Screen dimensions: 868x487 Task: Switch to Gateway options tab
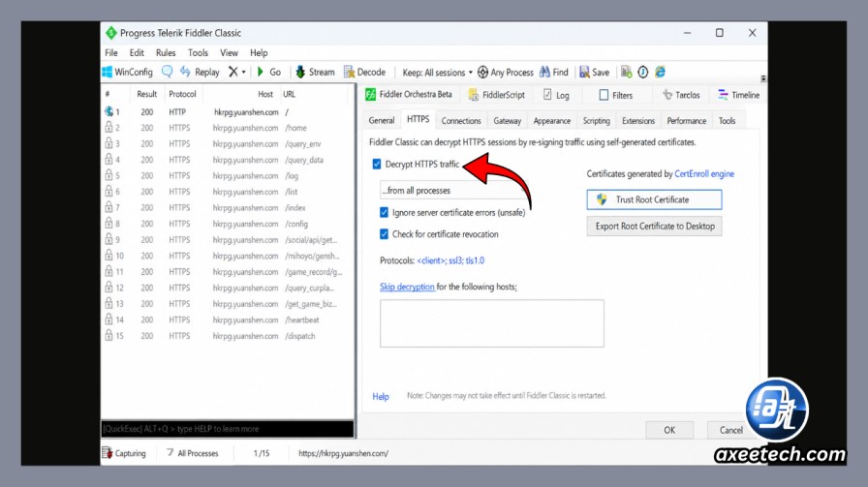click(507, 120)
